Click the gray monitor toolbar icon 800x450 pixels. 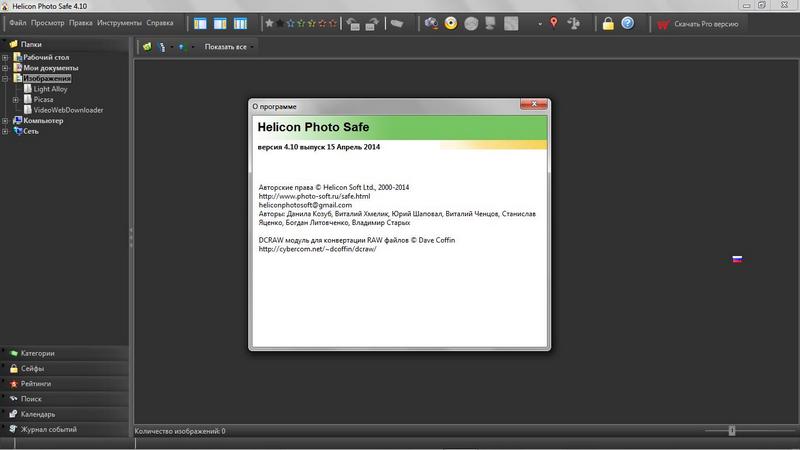490,23
